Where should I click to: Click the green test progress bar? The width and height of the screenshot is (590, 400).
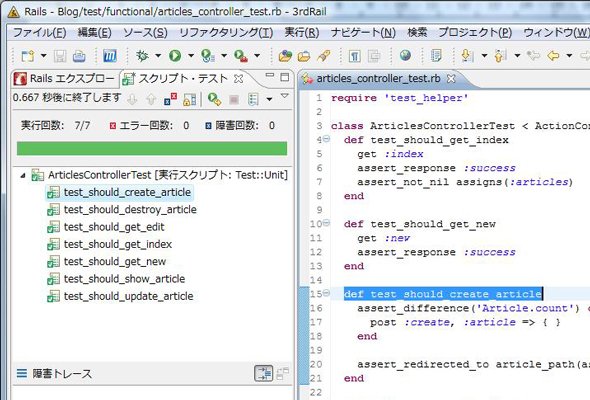[152, 149]
